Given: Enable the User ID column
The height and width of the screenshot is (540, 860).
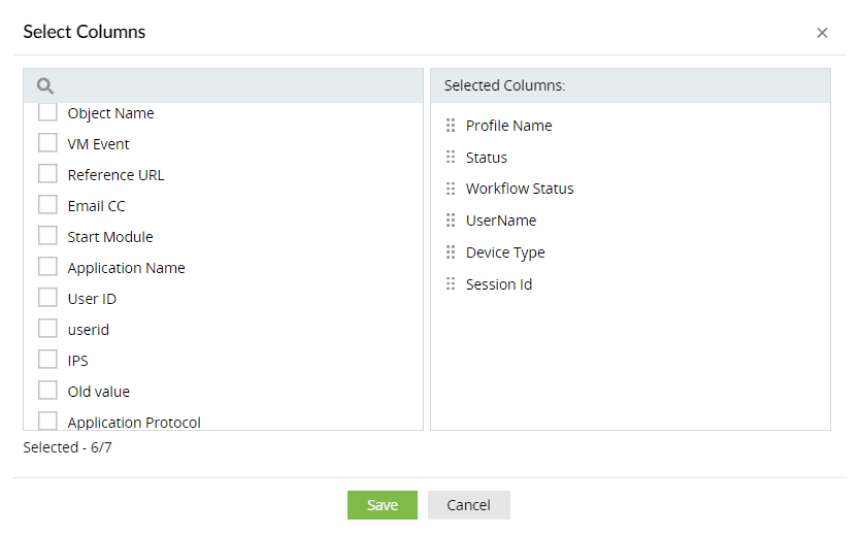Looking at the screenshot, I should tap(48, 299).
